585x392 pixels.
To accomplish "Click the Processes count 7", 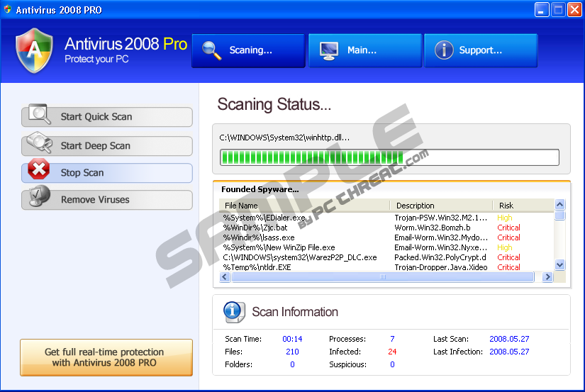I will click(x=392, y=339).
